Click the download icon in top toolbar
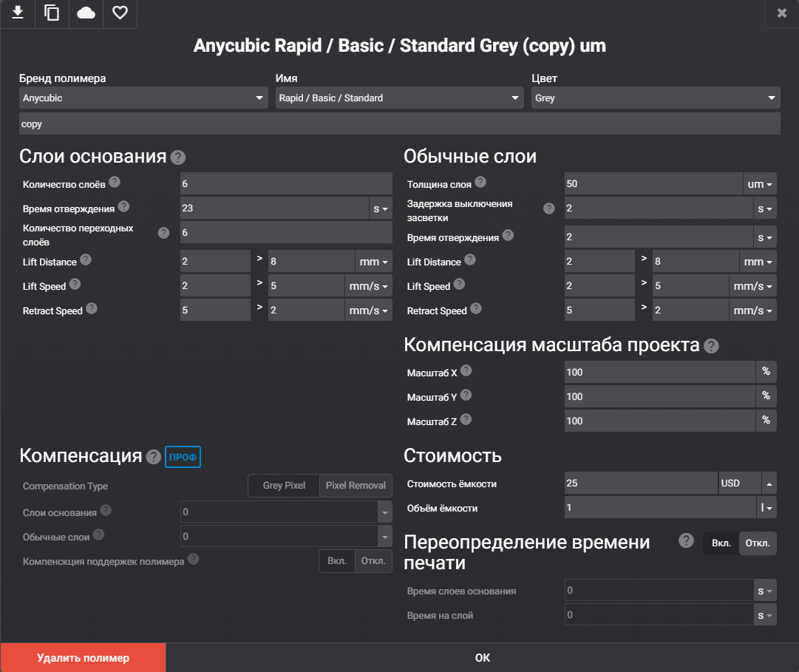Screen dimensions: 799x672 (18, 13)
